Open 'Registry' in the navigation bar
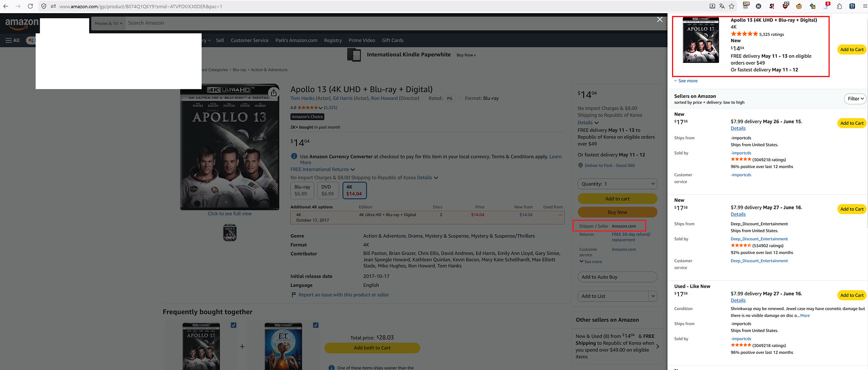This screenshot has width=868, height=370. (x=333, y=40)
